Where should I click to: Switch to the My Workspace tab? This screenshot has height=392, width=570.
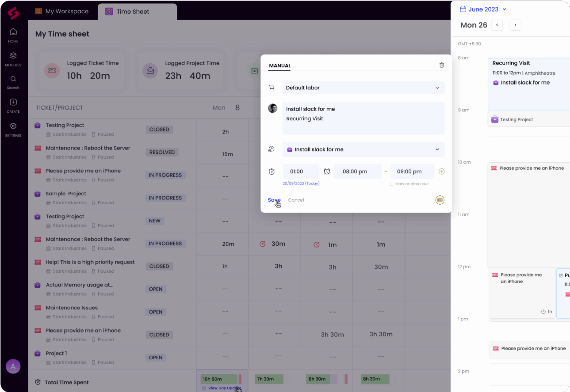pyautogui.click(x=62, y=11)
